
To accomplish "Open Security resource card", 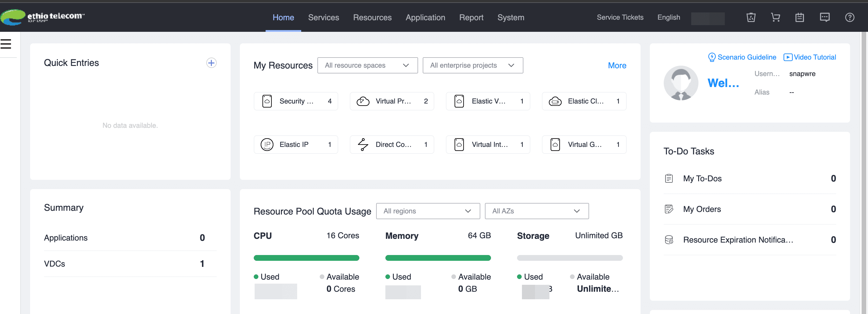I will [295, 101].
